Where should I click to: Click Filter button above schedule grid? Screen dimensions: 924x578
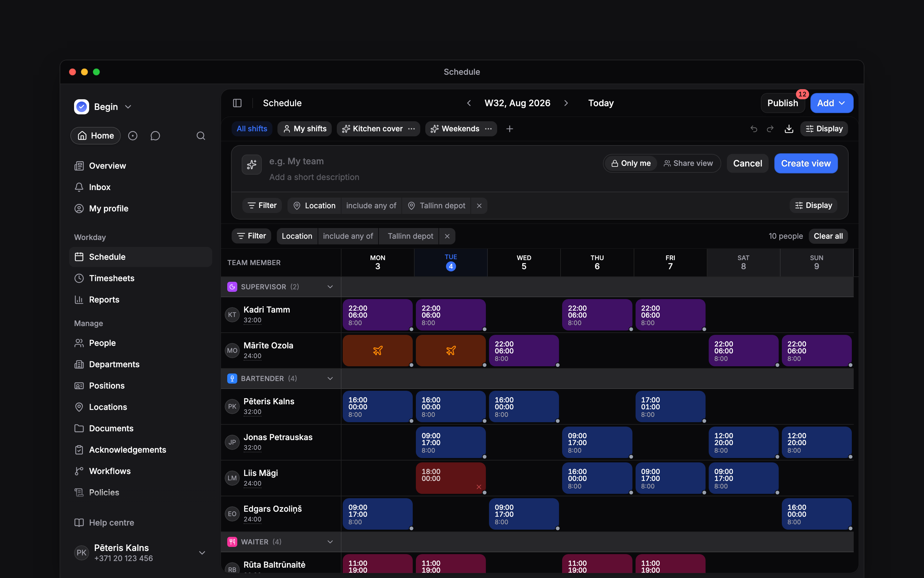[x=251, y=236]
